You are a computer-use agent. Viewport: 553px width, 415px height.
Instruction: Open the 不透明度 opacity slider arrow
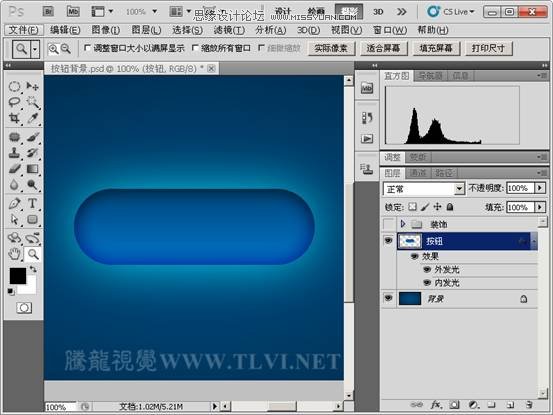point(540,188)
